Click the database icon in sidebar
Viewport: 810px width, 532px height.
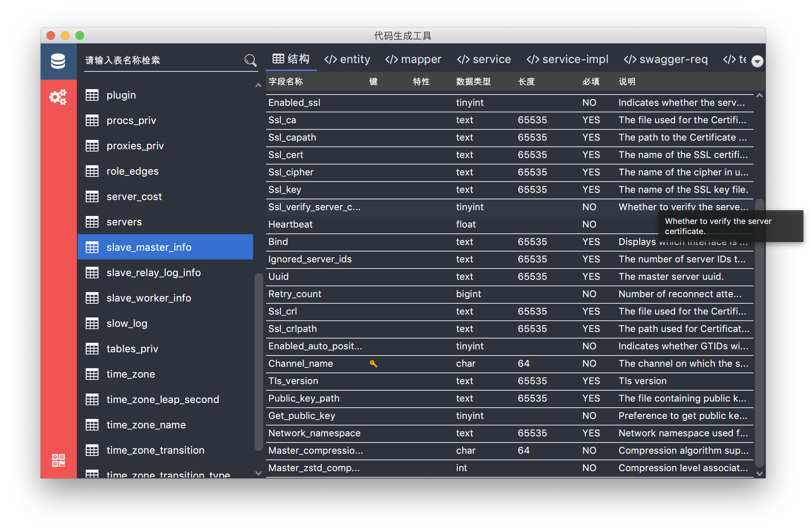[58, 61]
